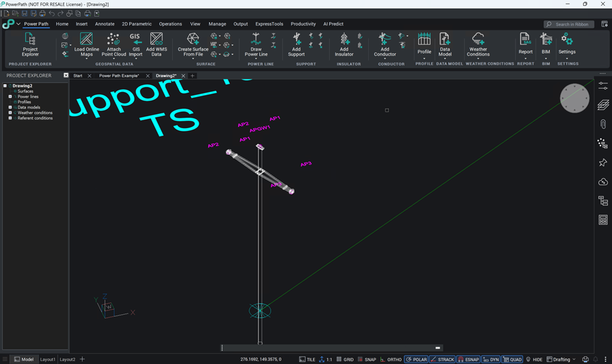Expand the Data models tree node

point(10,108)
